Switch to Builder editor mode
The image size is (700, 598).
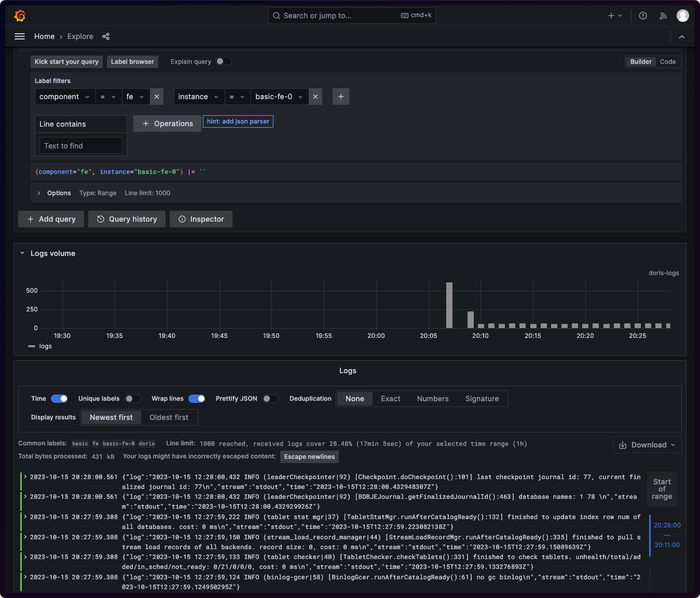pos(641,61)
